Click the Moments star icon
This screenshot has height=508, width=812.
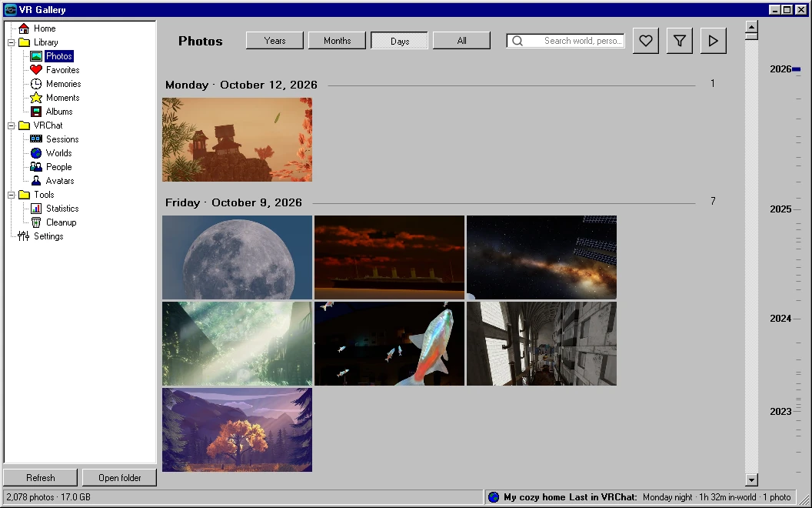coord(36,98)
